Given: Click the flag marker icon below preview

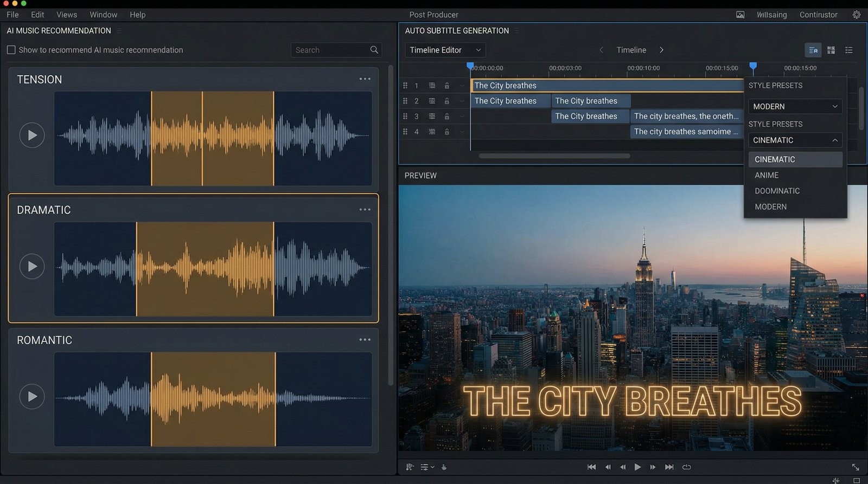Looking at the screenshot, I should click(410, 467).
